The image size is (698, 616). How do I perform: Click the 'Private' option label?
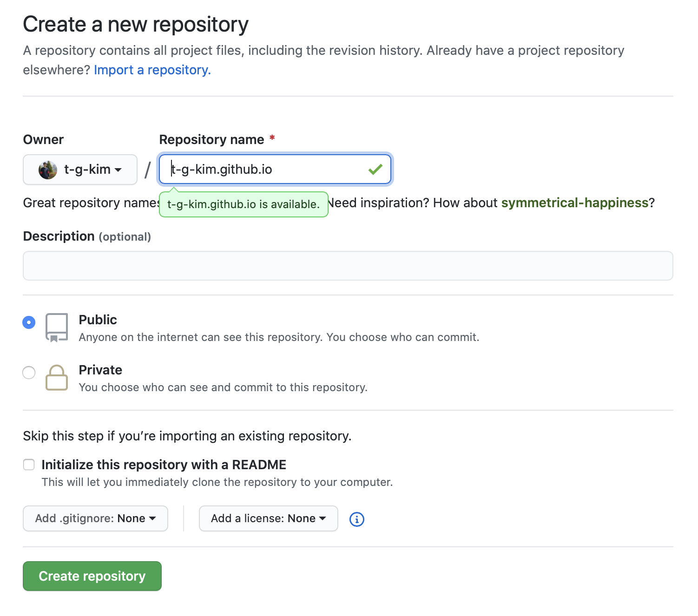[x=100, y=370]
